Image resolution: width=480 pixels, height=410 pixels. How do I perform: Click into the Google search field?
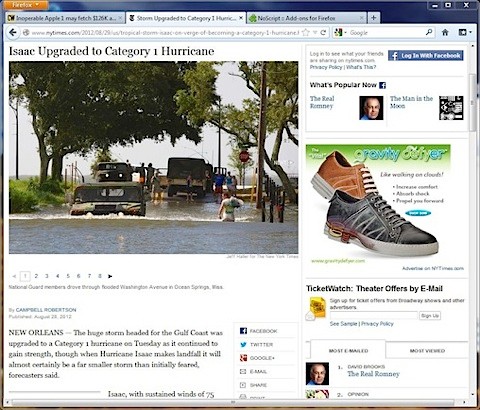tap(387, 33)
